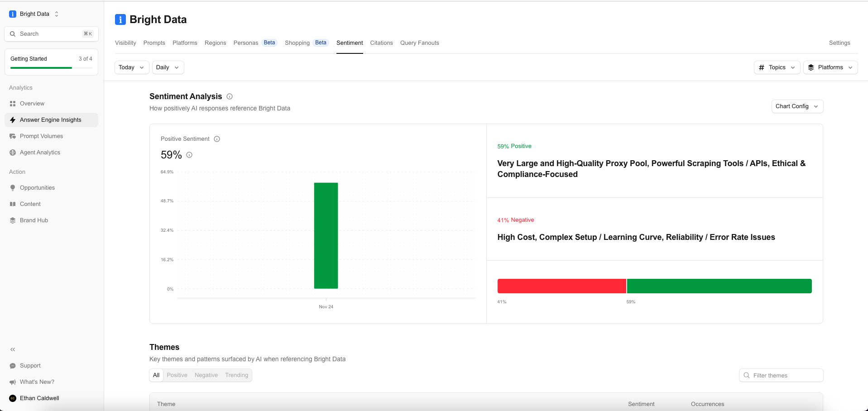Image resolution: width=868 pixels, height=411 pixels.
Task: Open the Topics filter dropdown
Action: tap(777, 67)
